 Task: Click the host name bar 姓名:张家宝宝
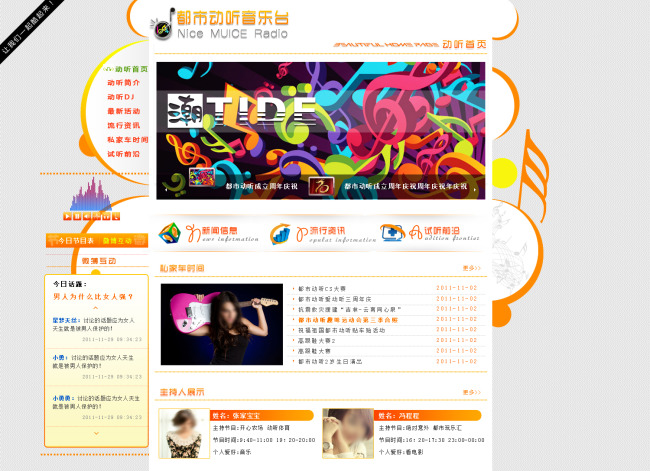click(x=262, y=415)
